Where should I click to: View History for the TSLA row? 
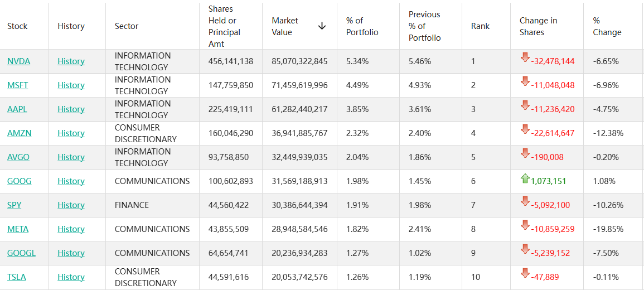pos(71,277)
